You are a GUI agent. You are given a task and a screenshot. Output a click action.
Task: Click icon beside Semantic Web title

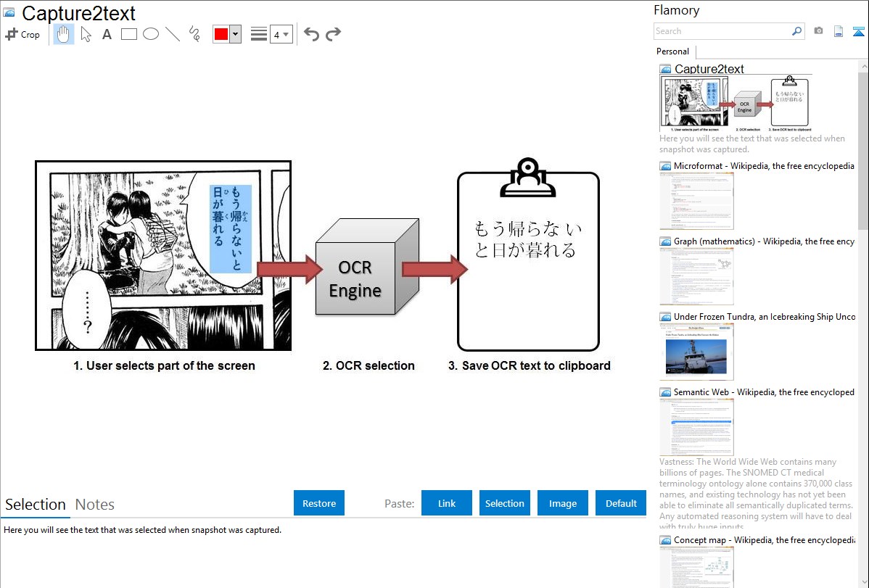pyautogui.click(x=665, y=392)
